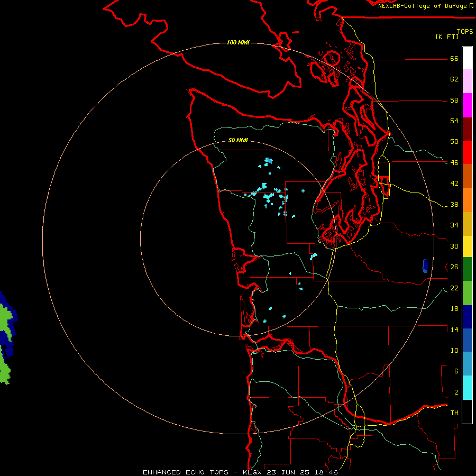Click the "42" legend value
This screenshot has width=476, height=476.
[x=454, y=184]
